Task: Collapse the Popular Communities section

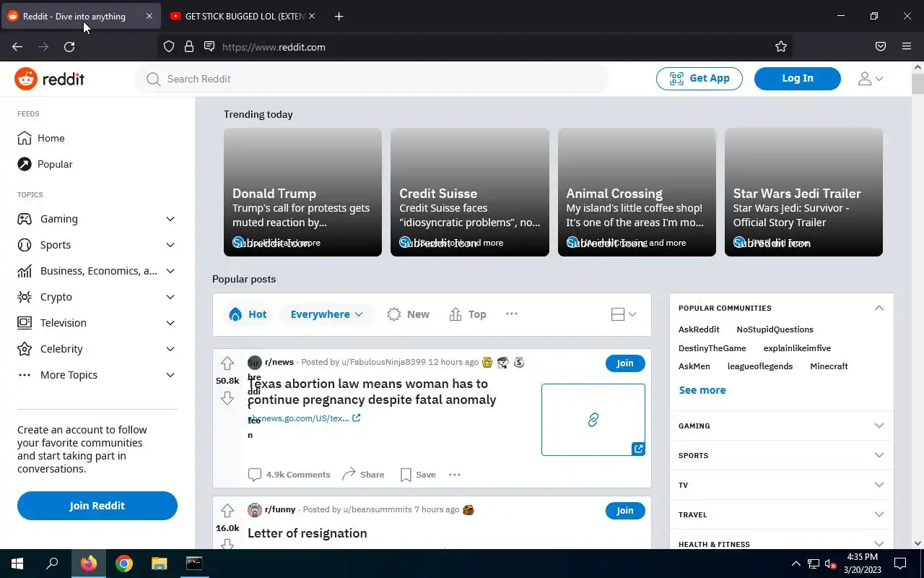Action: tap(879, 308)
